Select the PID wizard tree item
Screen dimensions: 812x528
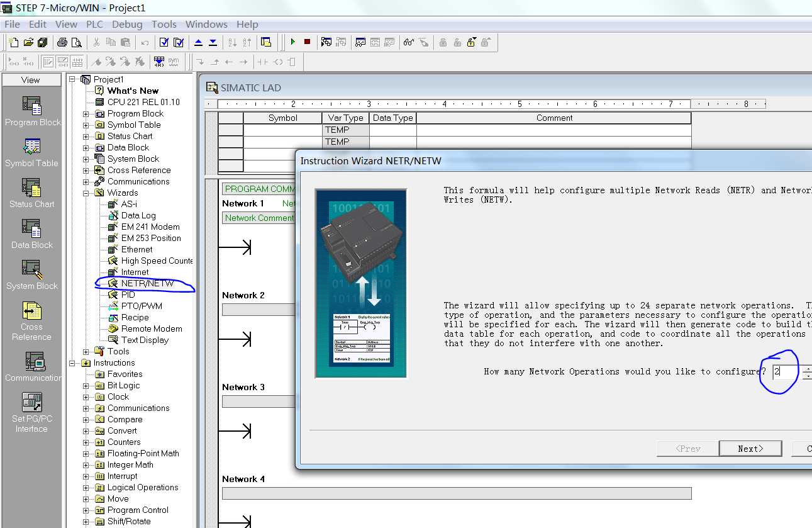click(x=128, y=295)
